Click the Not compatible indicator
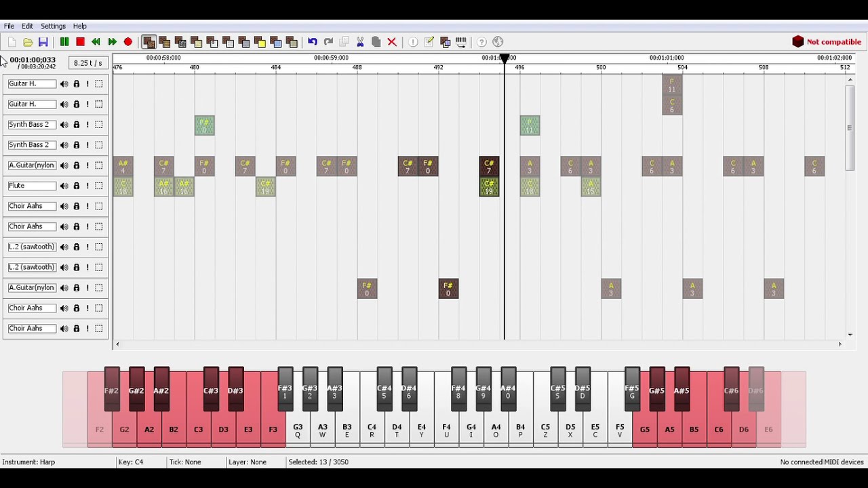Image resolution: width=868 pixels, height=488 pixels. click(827, 42)
